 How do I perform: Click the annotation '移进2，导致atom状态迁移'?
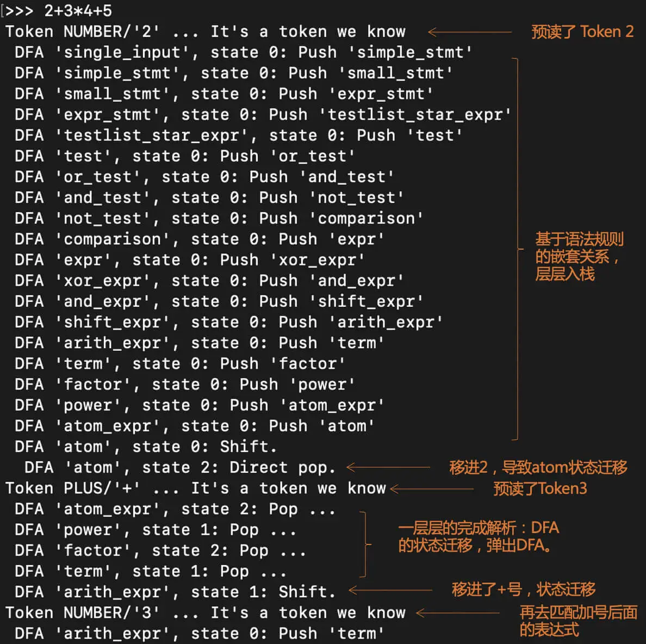[538, 467]
